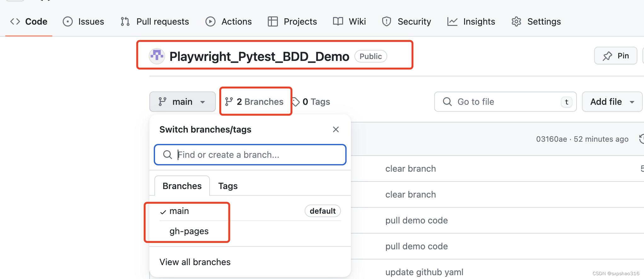This screenshot has width=644, height=279.
Task: View the Insights tab
Action: [471, 21]
